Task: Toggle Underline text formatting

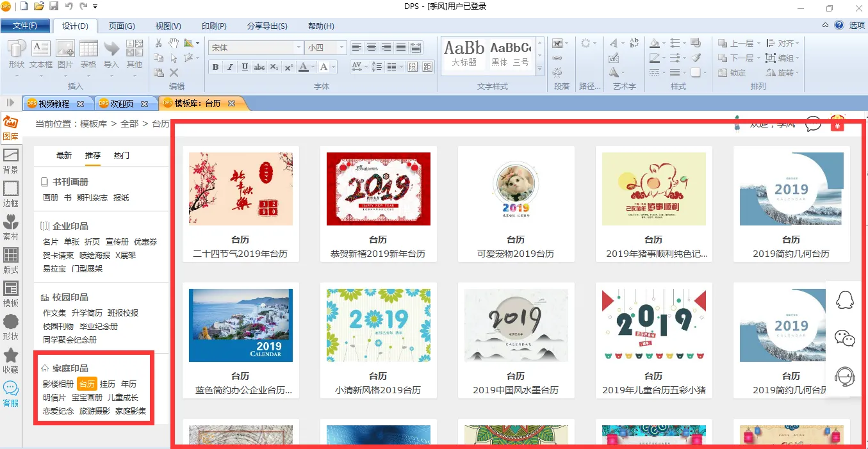Action: pyautogui.click(x=245, y=67)
